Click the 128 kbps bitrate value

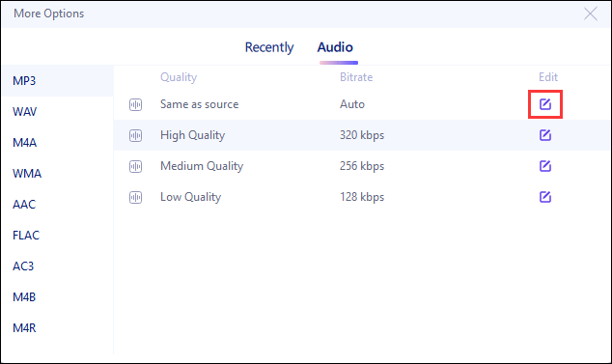pyautogui.click(x=362, y=197)
